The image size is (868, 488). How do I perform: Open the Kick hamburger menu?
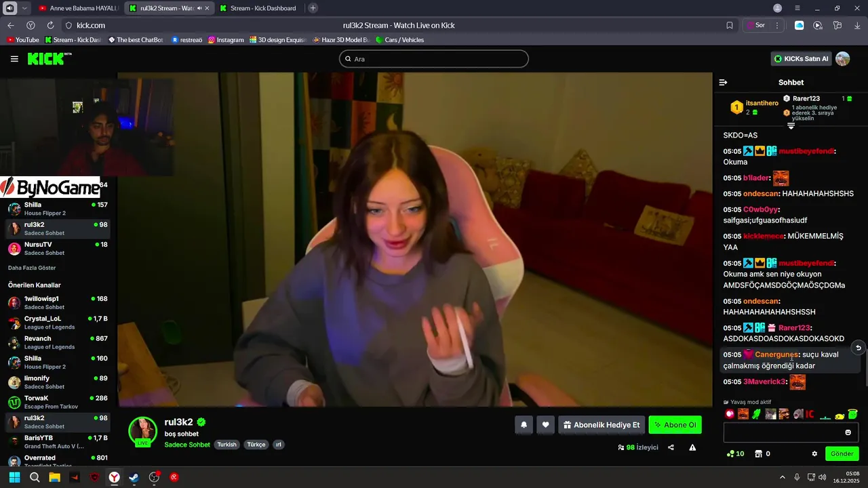pos(14,59)
